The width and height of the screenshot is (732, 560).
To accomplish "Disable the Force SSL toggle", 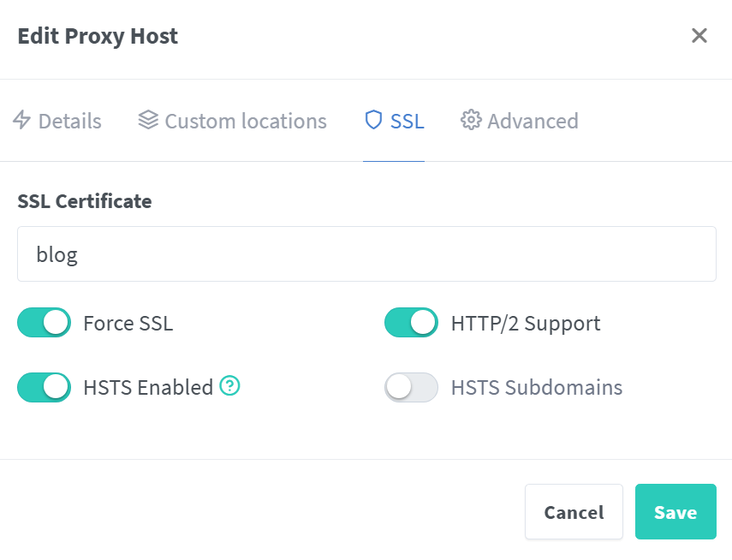I will (x=44, y=323).
